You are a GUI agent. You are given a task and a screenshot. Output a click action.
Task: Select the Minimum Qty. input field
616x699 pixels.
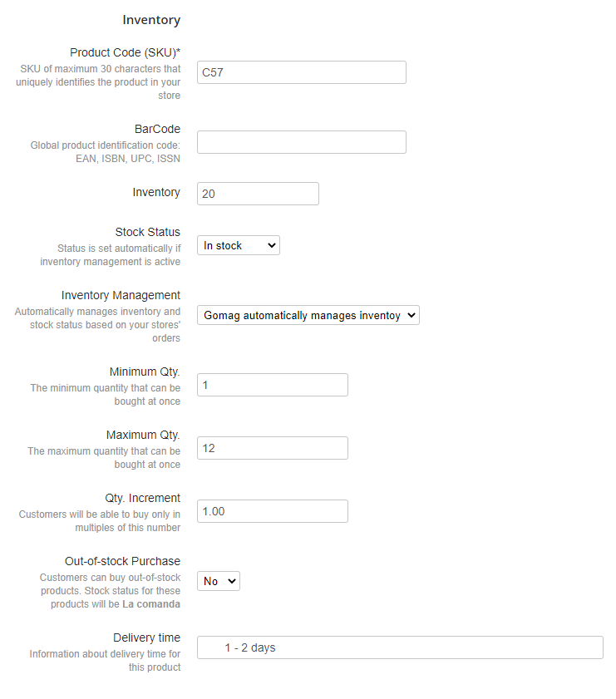pyautogui.click(x=272, y=385)
